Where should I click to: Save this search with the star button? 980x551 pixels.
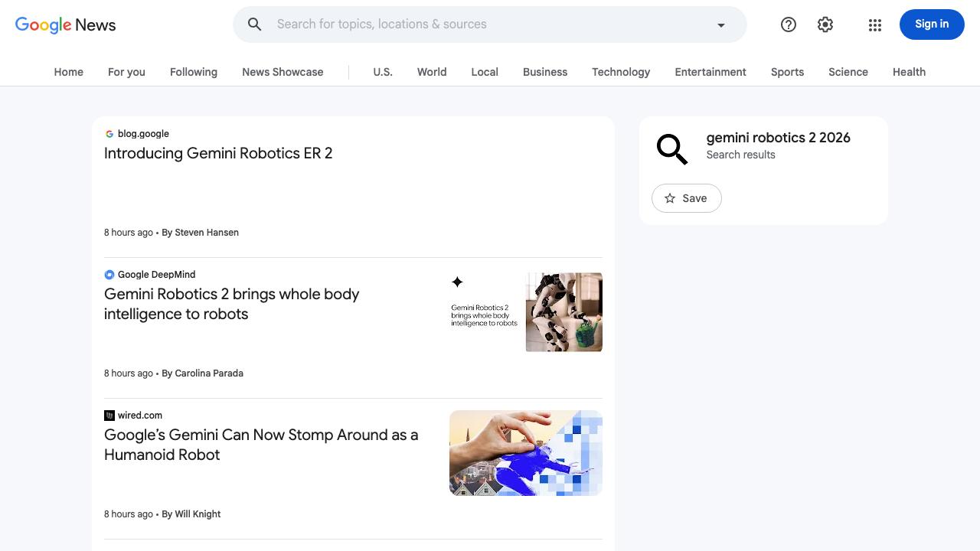click(x=686, y=198)
